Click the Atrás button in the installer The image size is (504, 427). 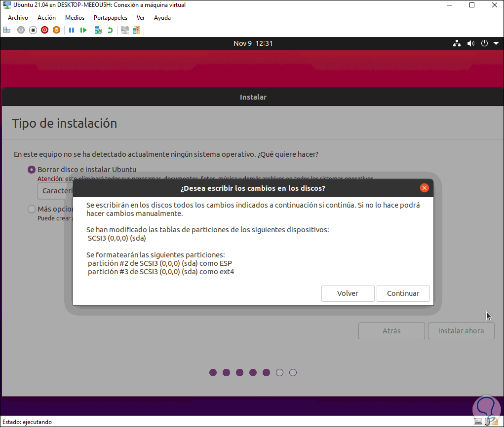pos(391,331)
